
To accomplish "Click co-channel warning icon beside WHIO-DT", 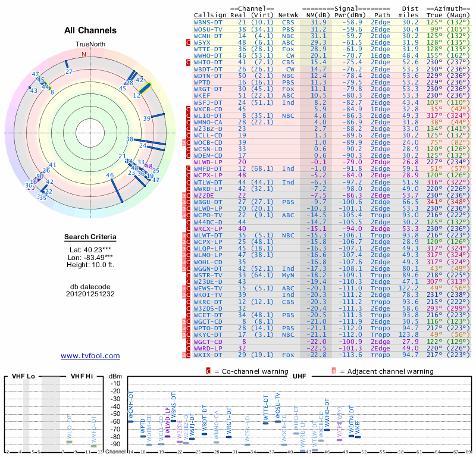I will 188,62.
